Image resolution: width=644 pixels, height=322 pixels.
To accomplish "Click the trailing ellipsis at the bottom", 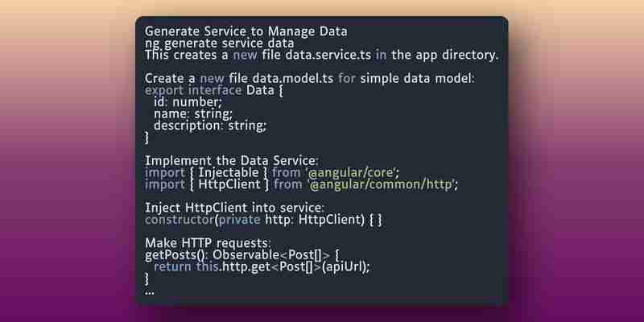I will (150, 292).
